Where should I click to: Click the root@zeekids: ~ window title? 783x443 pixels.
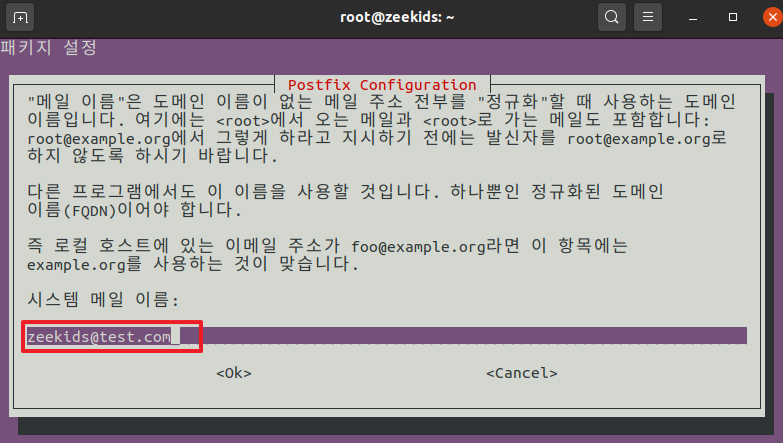pos(397,17)
